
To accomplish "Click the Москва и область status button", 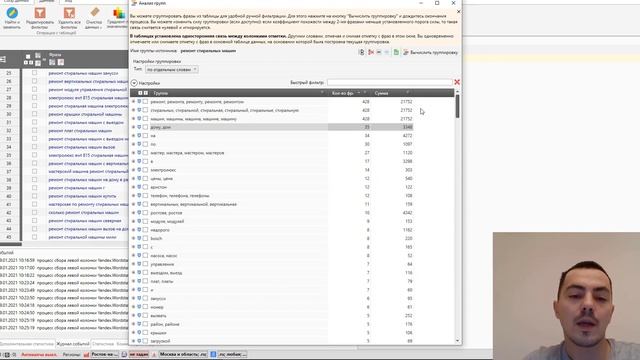I will coord(183,354).
